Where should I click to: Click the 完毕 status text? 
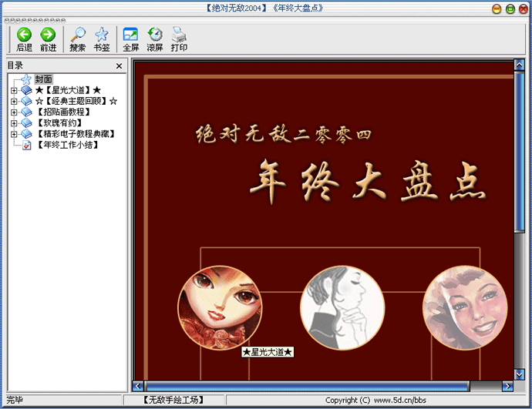(x=15, y=400)
